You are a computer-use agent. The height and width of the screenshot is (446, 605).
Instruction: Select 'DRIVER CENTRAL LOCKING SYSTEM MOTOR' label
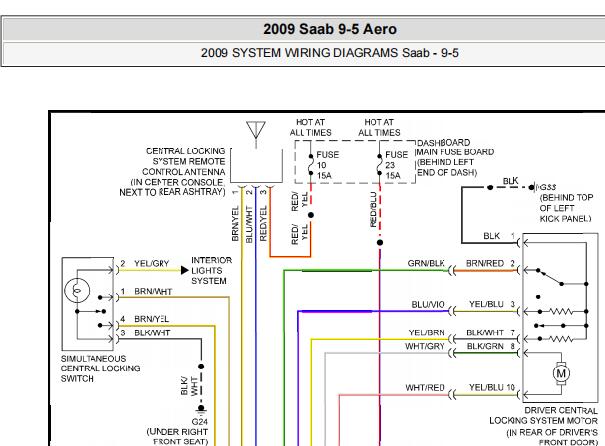[x=543, y=416]
